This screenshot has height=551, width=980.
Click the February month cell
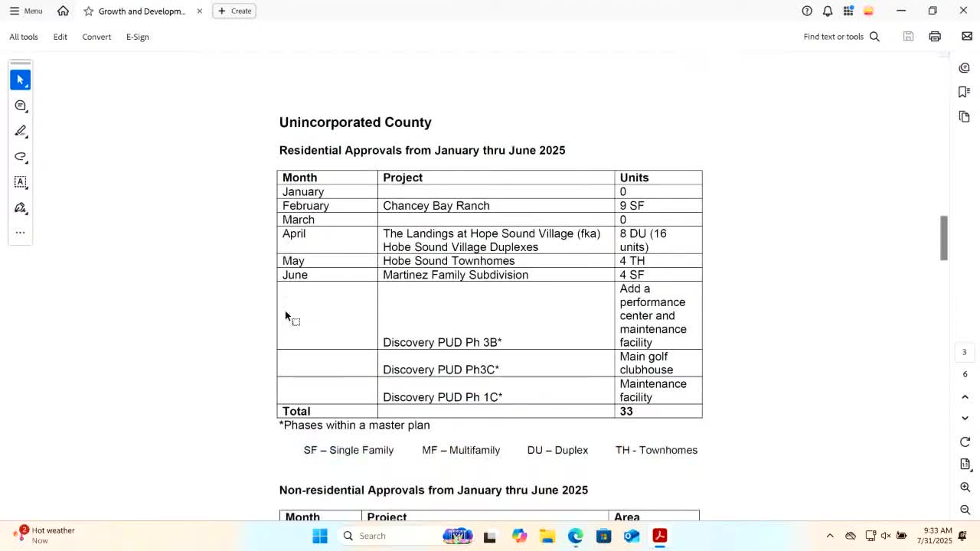pyautogui.click(x=327, y=206)
